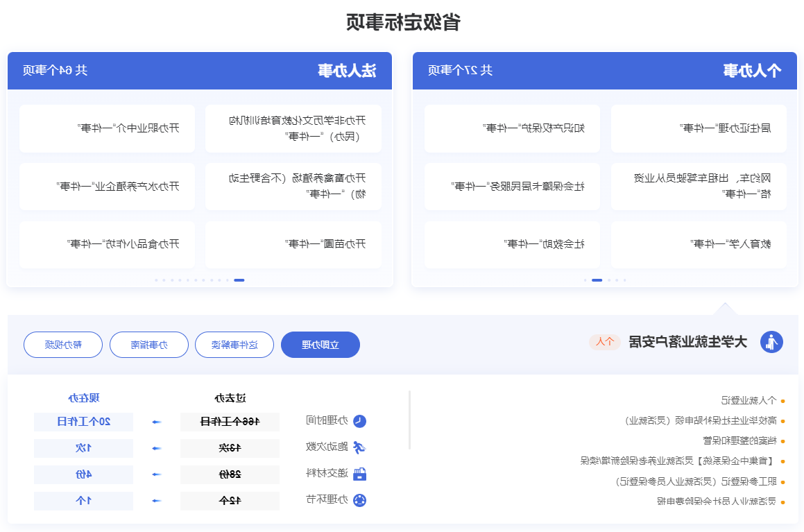Image resolution: width=804 pixels, height=532 pixels.
Task: Open the 帮办视频 button
Action: [63, 345]
